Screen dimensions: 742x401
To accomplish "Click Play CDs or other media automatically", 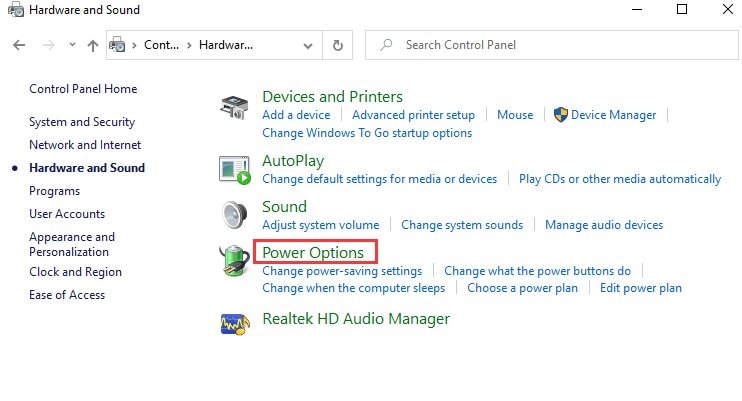I will tap(620, 179).
